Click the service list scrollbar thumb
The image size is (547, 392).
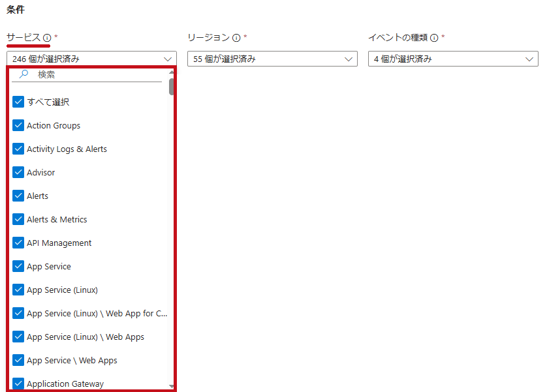pos(171,87)
